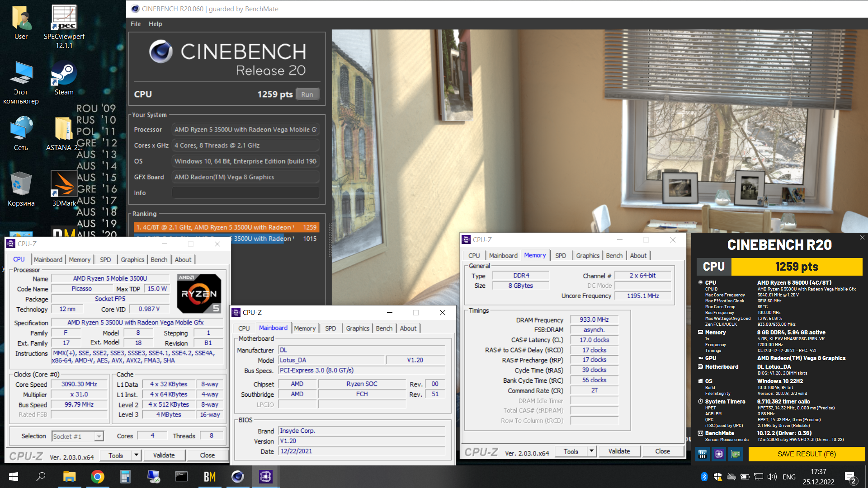Screen dimensions: 868x488
Task: Open the Cinebench File menu
Action: tap(136, 24)
